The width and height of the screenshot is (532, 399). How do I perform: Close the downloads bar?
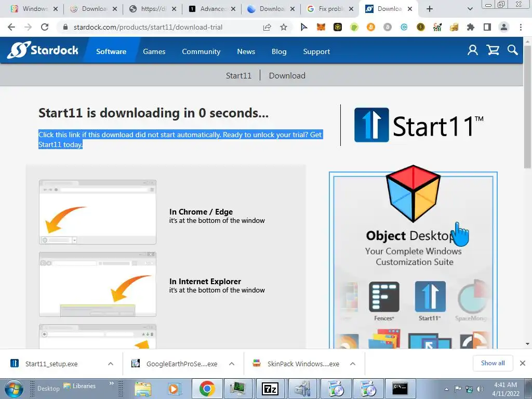[523, 363]
